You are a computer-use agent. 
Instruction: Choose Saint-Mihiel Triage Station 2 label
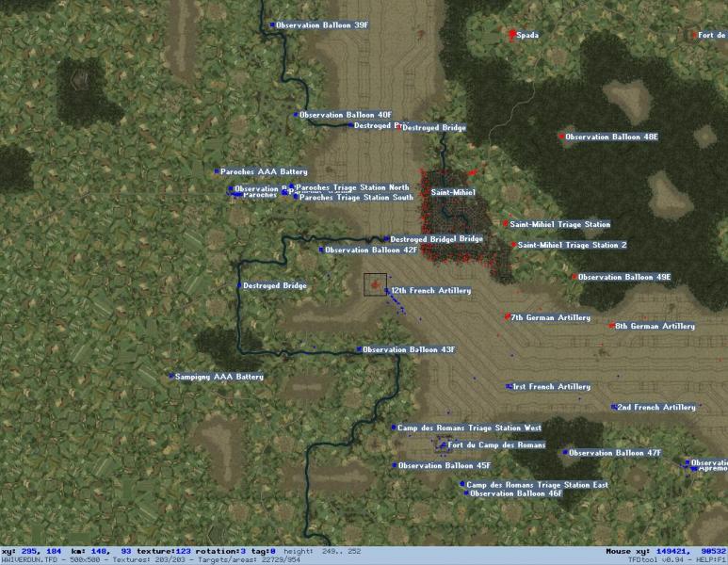point(572,245)
